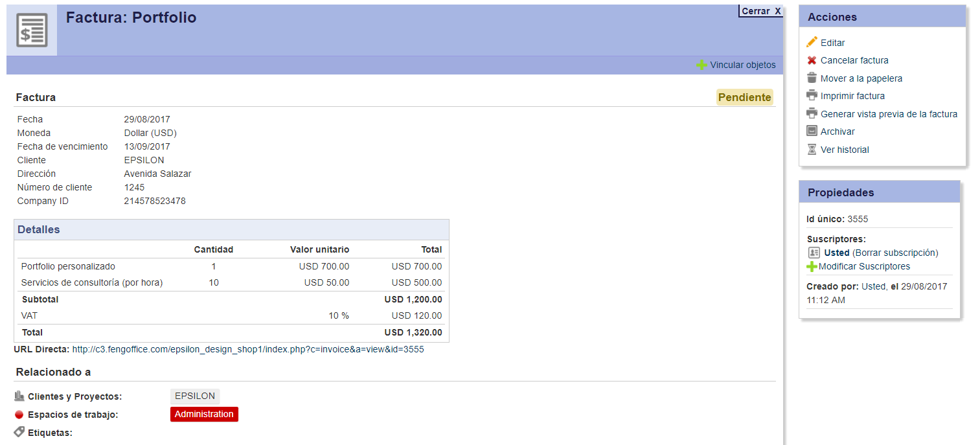Open Ver historial link

click(x=845, y=150)
